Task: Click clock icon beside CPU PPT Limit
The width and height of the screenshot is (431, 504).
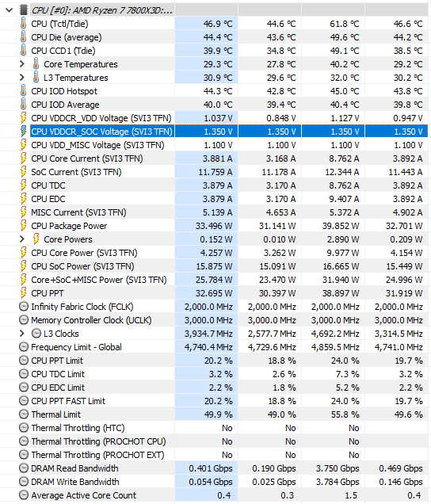Action: click(x=24, y=361)
